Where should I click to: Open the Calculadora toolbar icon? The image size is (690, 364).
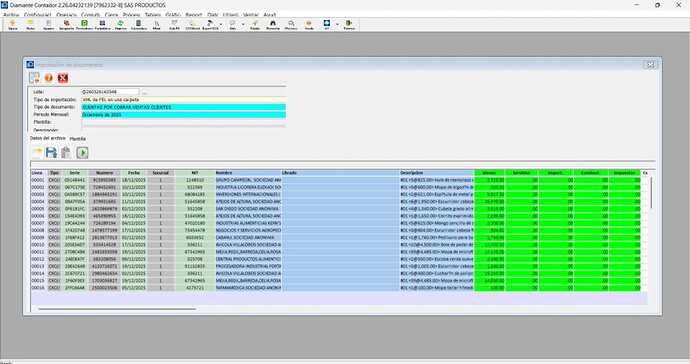[x=138, y=23]
